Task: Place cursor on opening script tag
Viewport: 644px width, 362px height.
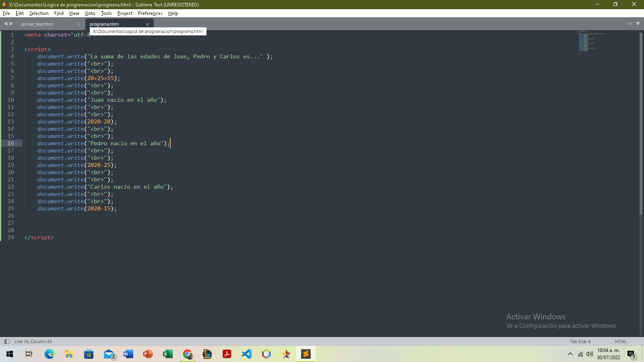Action: 37,49
